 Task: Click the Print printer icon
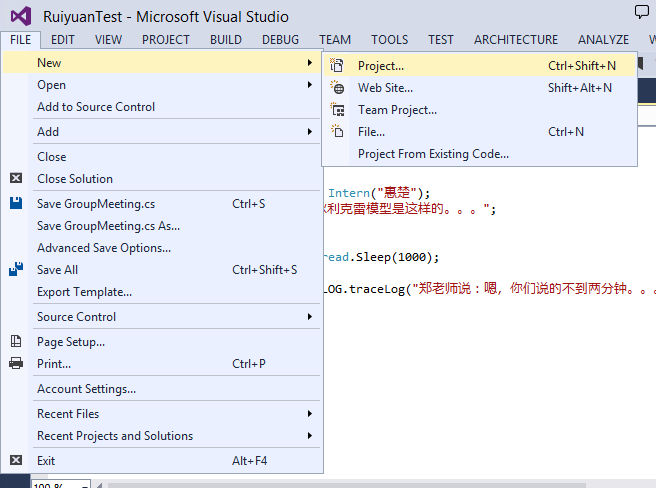click(x=16, y=364)
